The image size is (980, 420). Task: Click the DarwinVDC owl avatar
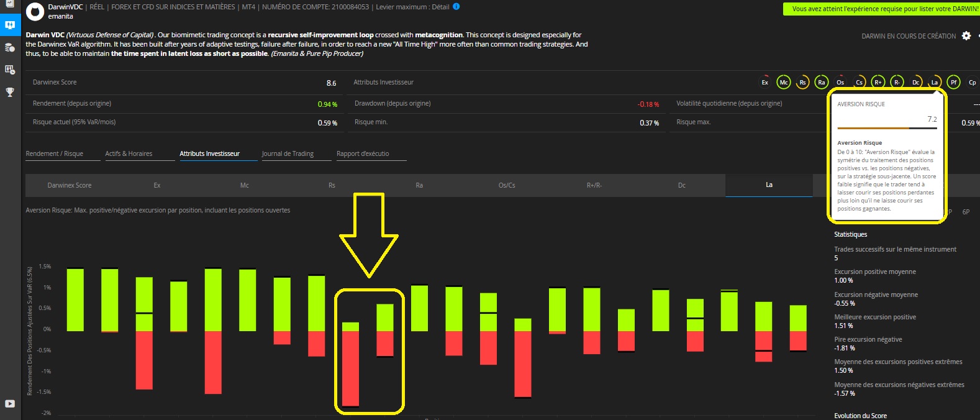coord(36,11)
